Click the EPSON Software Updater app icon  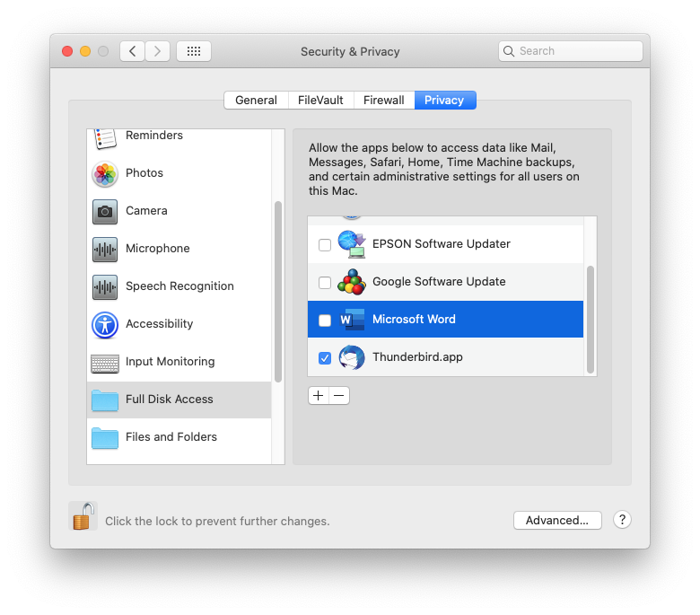tap(352, 244)
